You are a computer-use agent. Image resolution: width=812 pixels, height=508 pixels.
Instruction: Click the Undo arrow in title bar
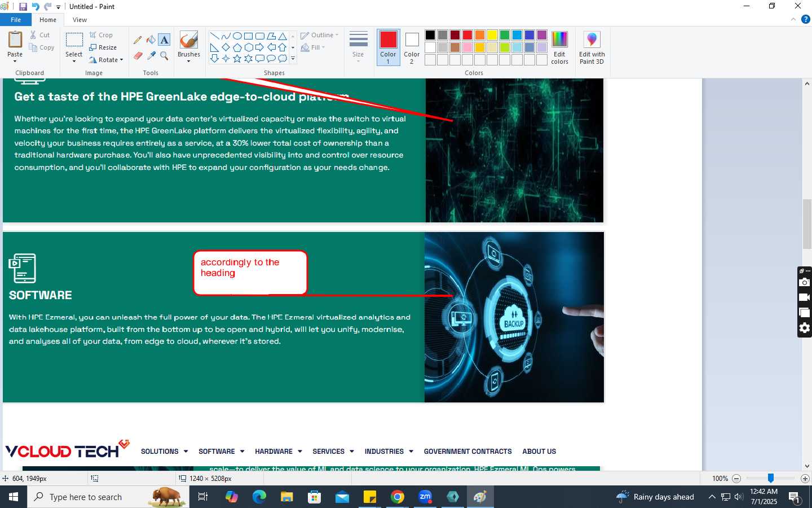pyautogui.click(x=36, y=7)
